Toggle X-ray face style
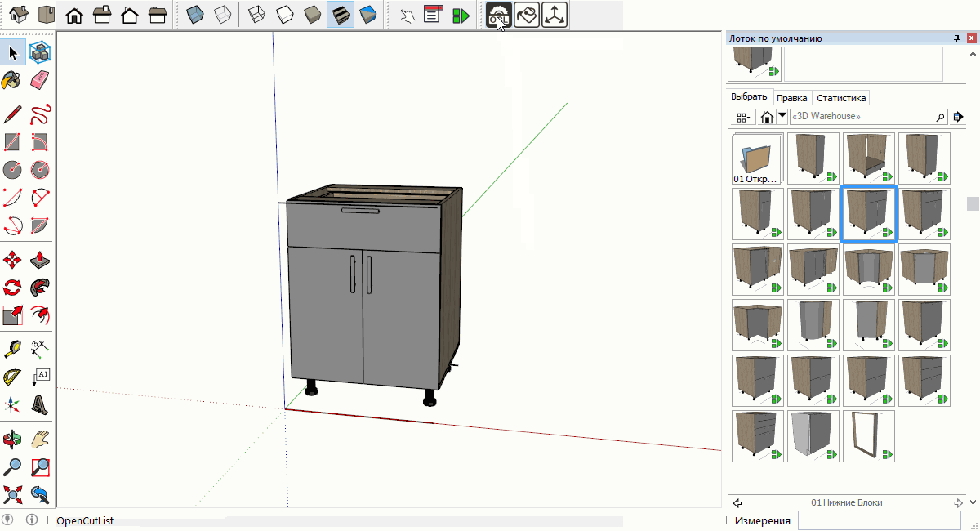This screenshot has height=531, width=980. pos(194,15)
